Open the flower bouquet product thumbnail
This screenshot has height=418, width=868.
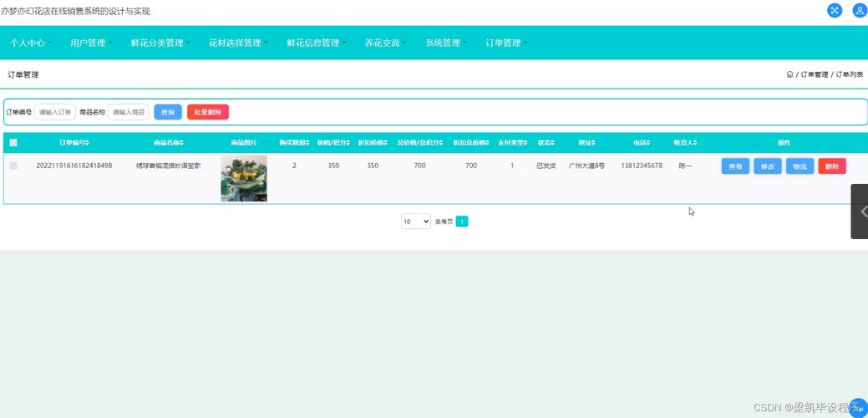[x=244, y=178]
